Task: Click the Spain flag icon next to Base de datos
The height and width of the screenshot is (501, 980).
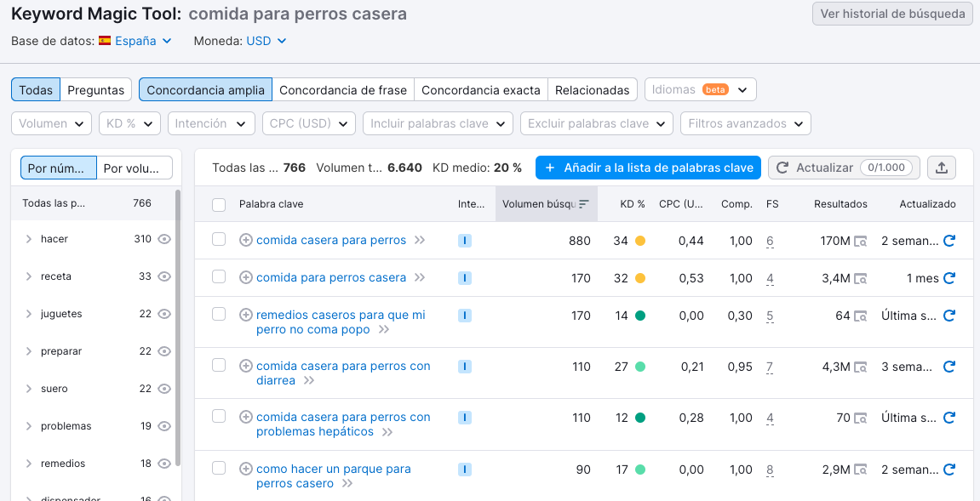Action: [104, 40]
